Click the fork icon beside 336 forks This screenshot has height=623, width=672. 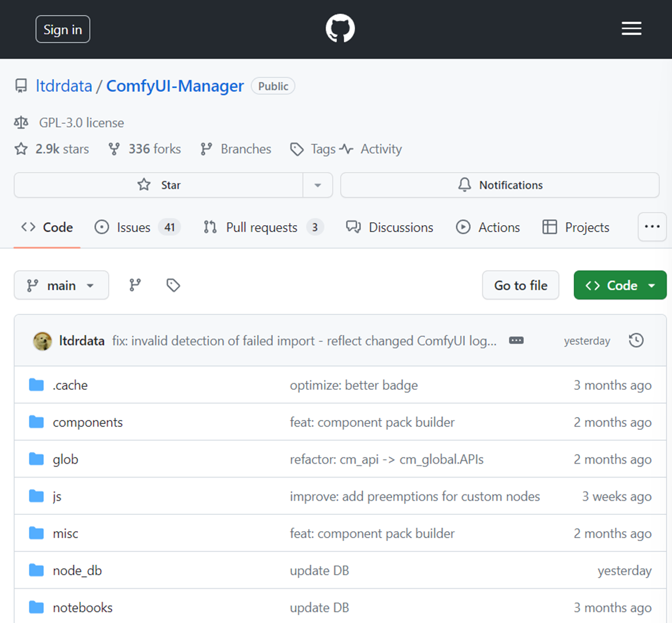(114, 149)
